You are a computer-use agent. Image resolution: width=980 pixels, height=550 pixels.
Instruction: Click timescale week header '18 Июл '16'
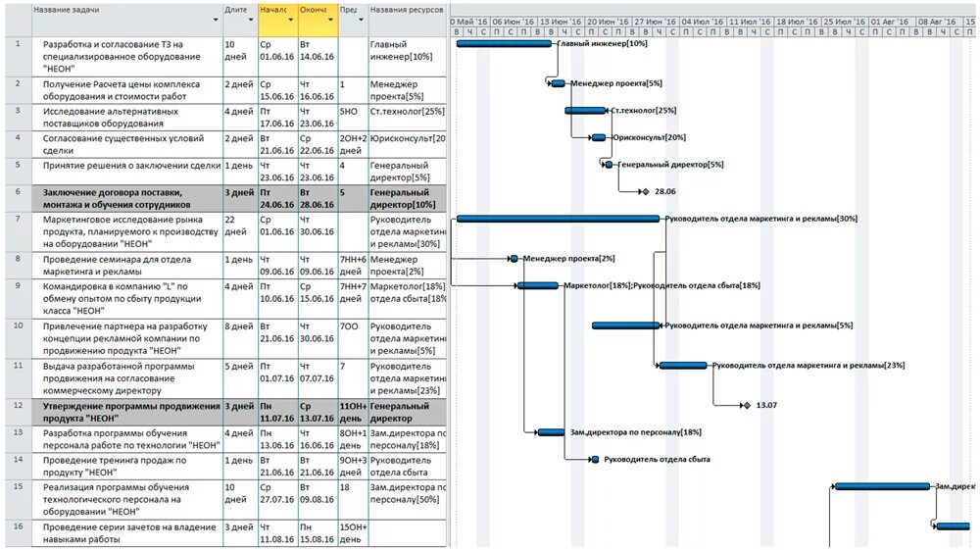point(798,22)
